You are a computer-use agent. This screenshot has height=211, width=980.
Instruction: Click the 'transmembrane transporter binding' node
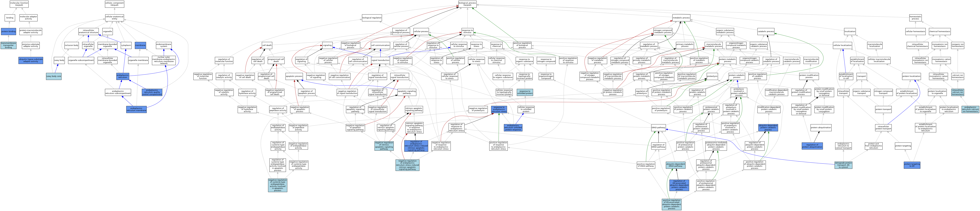[8, 46]
